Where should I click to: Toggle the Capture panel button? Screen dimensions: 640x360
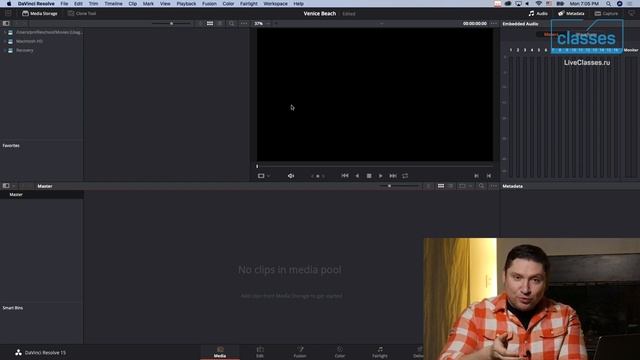pos(606,13)
